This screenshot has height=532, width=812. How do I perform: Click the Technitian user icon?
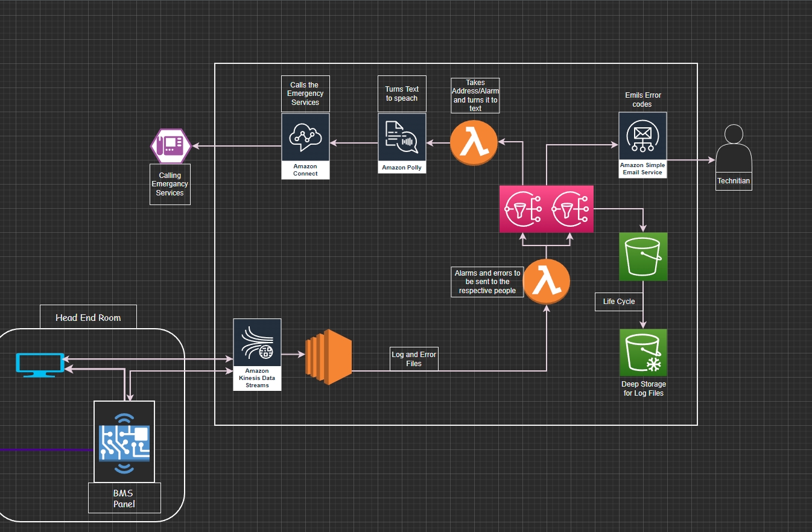(x=734, y=148)
